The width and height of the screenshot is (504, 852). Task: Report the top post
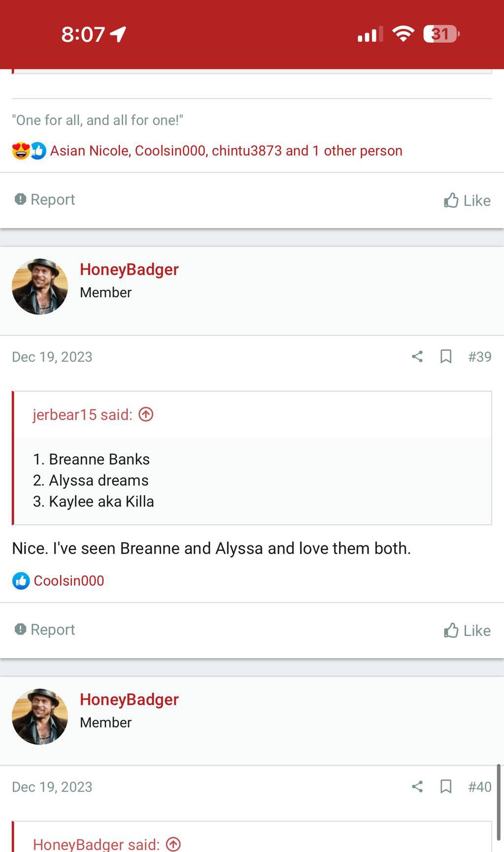click(45, 199)
